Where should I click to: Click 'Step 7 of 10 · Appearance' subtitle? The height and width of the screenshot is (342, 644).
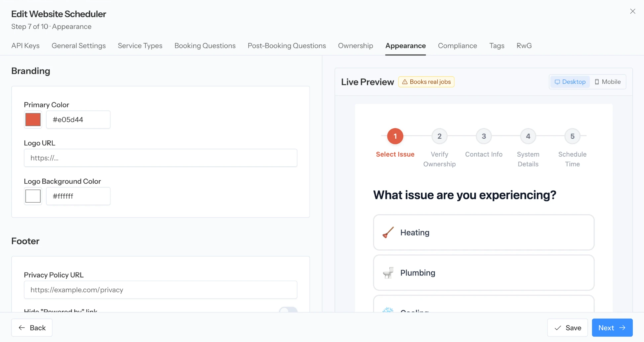pos(51,27)
